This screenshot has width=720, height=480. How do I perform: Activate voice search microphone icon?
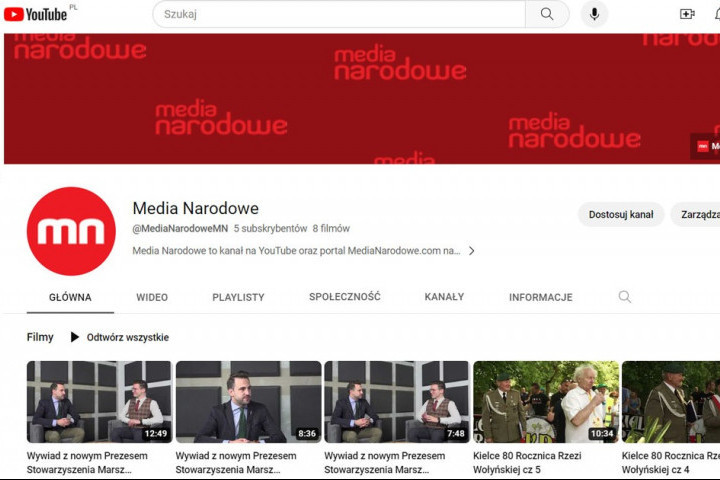tap(595, 14)
